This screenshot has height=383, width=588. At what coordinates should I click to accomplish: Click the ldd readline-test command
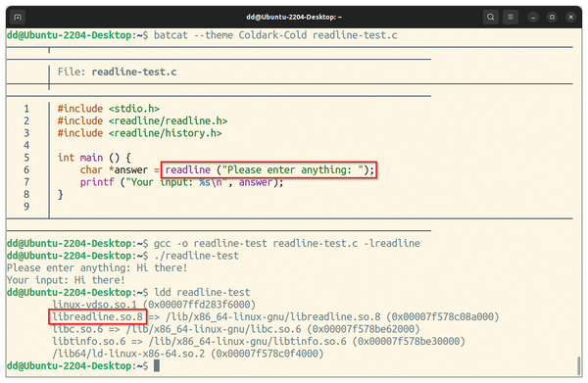point(202,293)
